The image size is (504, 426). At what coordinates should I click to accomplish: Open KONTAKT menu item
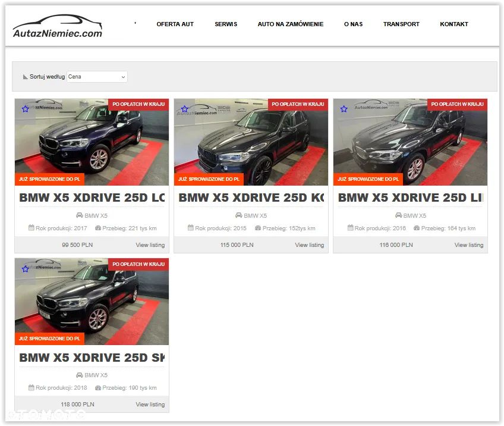(x=454, y=24)
